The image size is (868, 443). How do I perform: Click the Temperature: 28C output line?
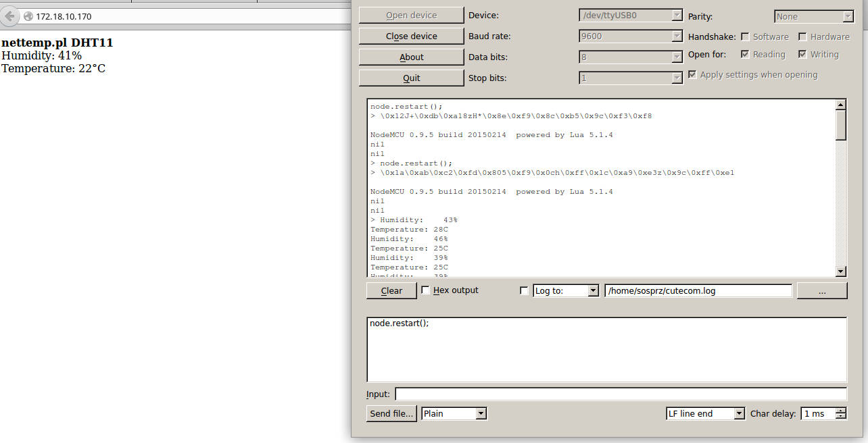coord(409,230)
